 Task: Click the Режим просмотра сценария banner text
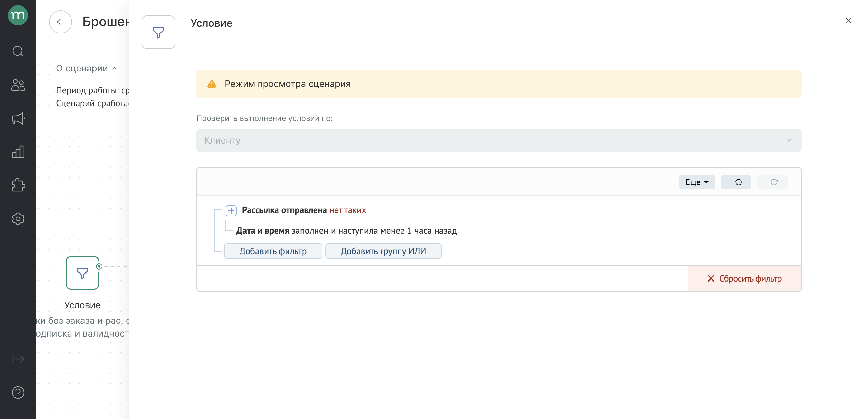pos(288,84)
